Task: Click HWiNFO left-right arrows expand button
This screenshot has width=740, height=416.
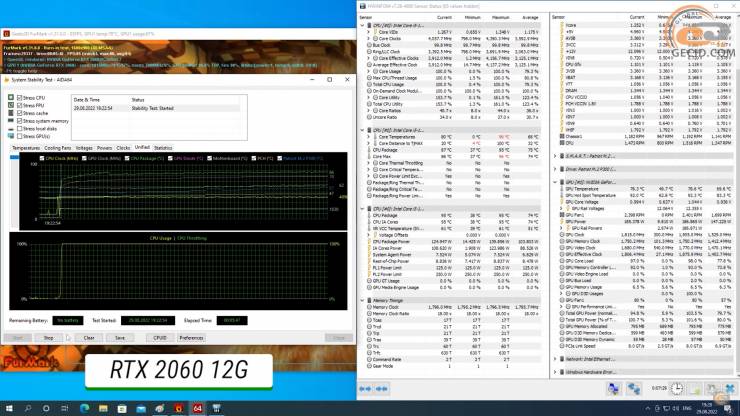Action: pyautogui.click(x=365, y=389)
